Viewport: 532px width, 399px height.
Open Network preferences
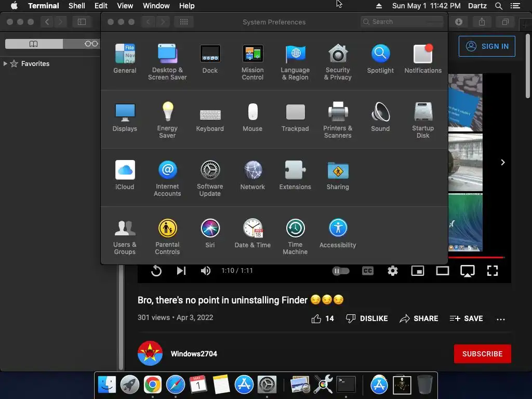click(x=252, y=175)
